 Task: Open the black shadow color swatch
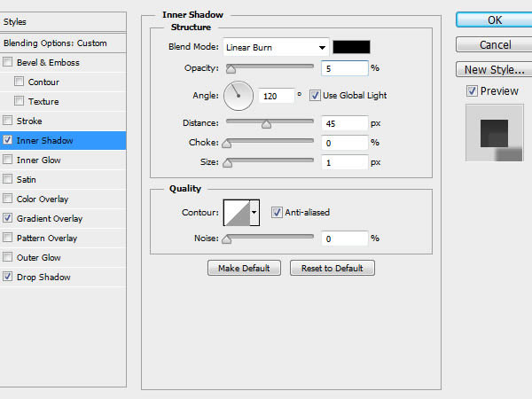[351, 47]
